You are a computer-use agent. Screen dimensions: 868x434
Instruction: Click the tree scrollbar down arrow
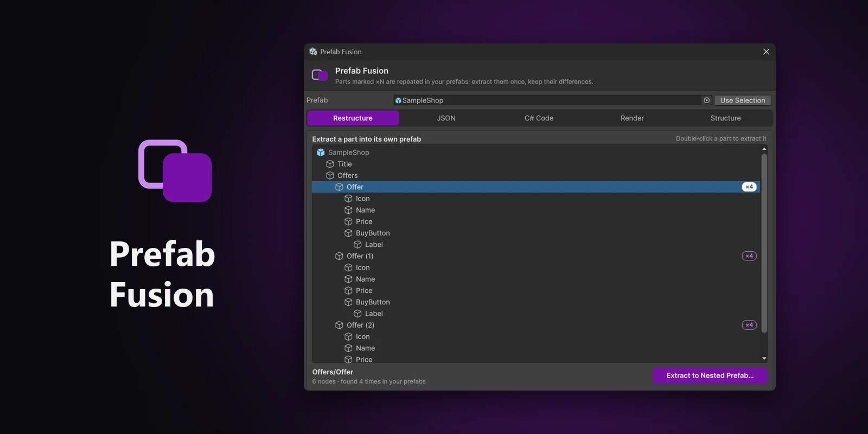coord(764,359)
